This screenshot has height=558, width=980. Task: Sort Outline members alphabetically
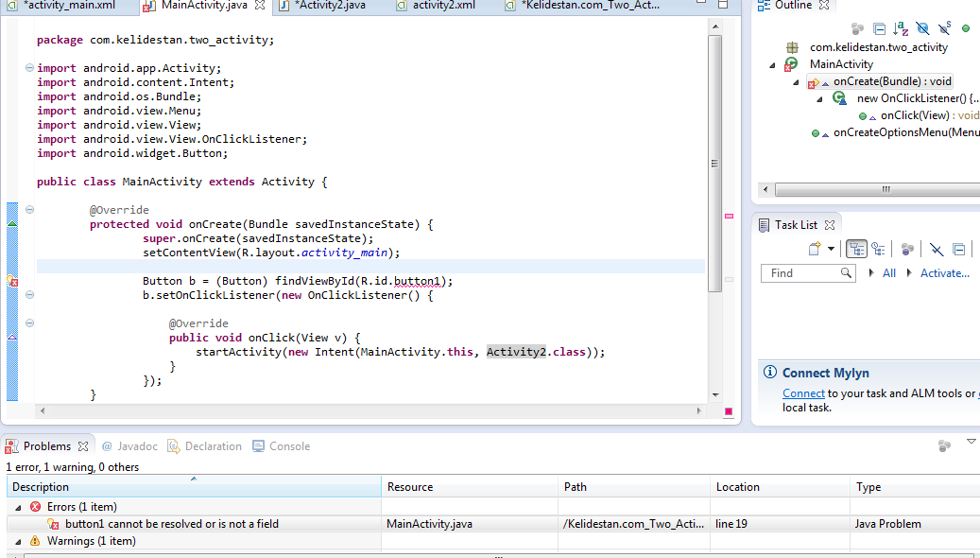(x=901, y=28)
